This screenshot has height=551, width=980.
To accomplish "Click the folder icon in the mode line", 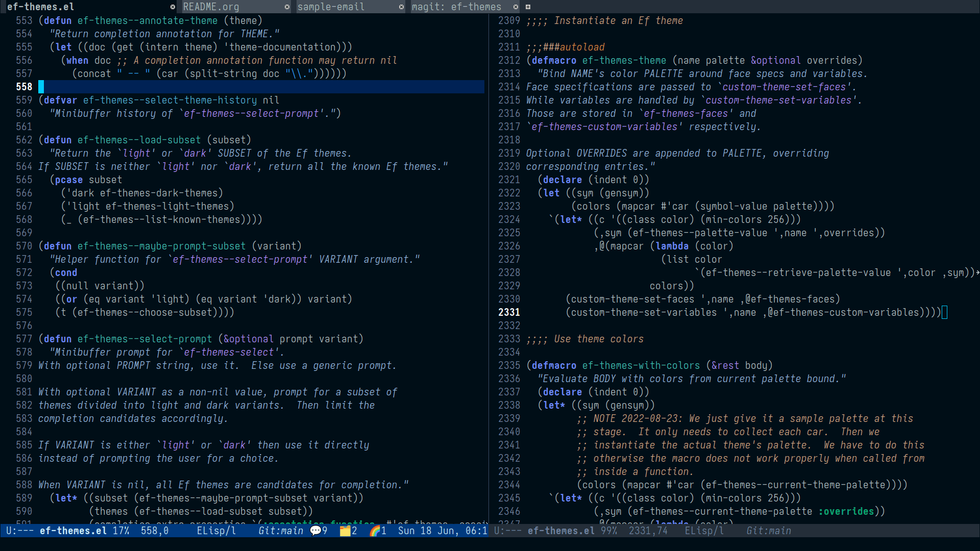I will coord(345,531).
